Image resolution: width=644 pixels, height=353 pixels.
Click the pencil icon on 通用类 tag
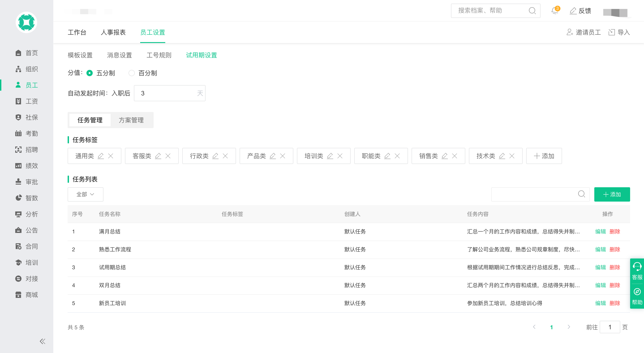point(101,156)
